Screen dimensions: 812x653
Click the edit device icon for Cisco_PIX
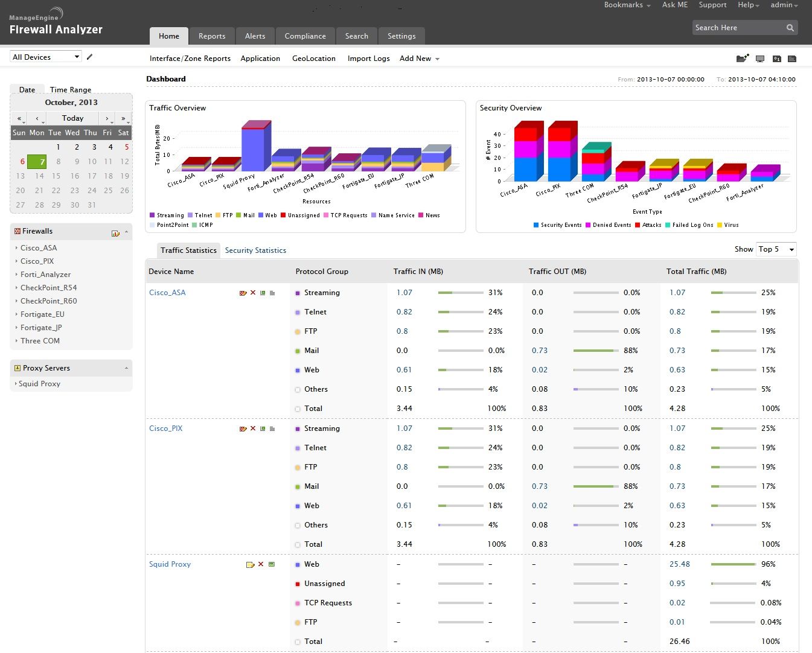[x=243, y=428]
